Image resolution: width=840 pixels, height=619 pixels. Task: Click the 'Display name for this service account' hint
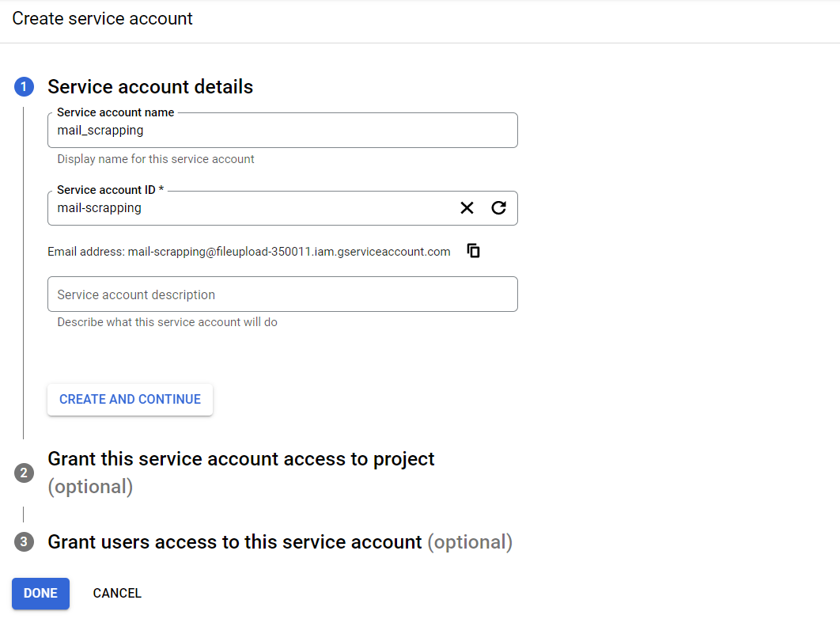[156, 159]
